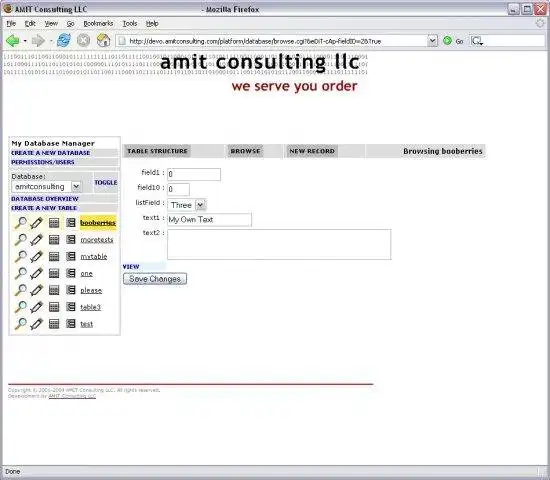Image resolution: width=550 pixels, height=480 pixels.
Task: Click the VIEW link above Save Changes
Action: point(131,267)
